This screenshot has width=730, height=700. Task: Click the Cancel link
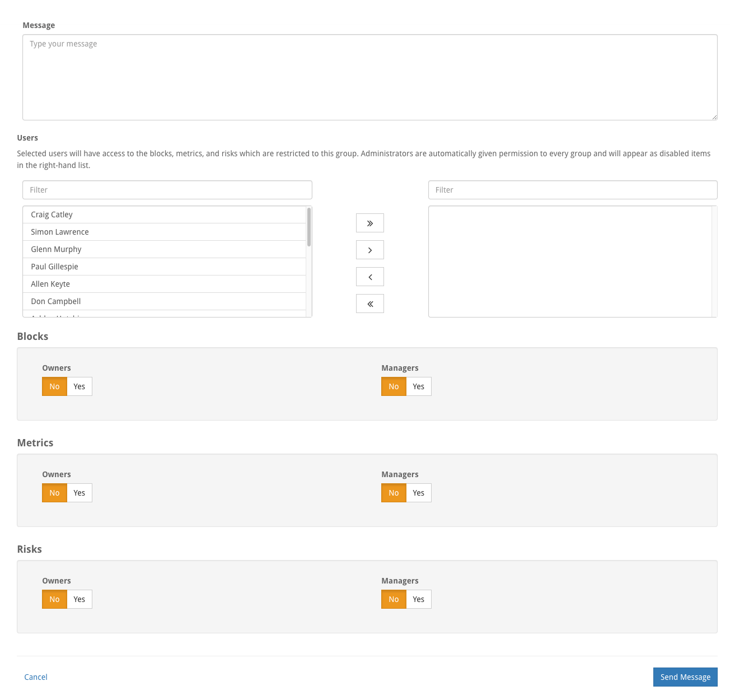pyautogui.click(x=36, y=677)
